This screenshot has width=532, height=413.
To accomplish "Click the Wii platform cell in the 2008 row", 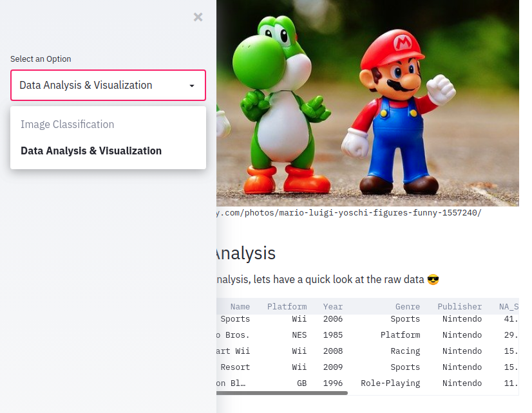I will coord(299,351).
